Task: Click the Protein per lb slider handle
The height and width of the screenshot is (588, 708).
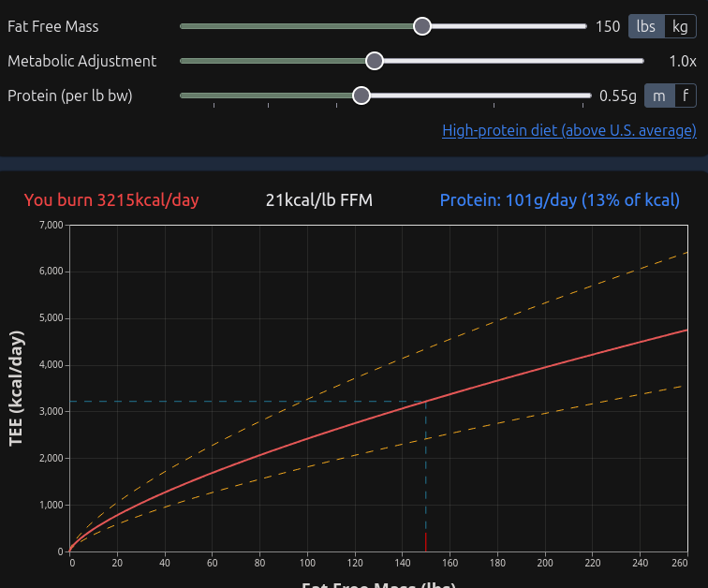Action: [x=361, y=96]
